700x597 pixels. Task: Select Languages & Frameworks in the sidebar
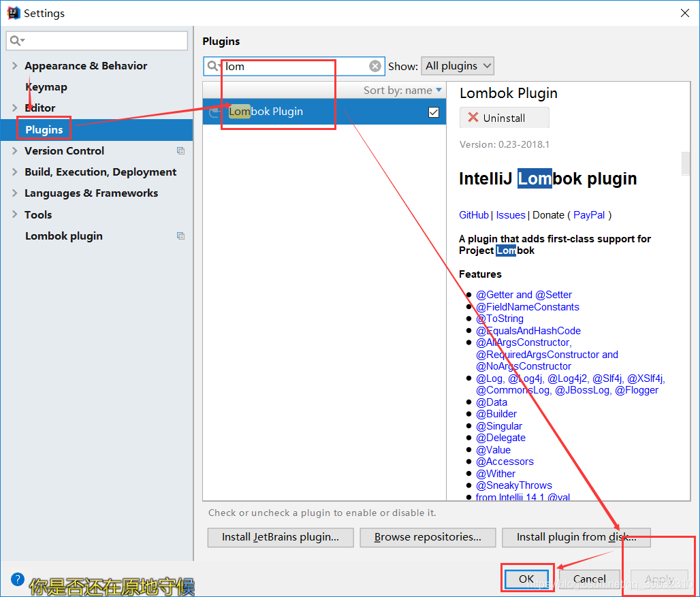[x=91, y=193]
